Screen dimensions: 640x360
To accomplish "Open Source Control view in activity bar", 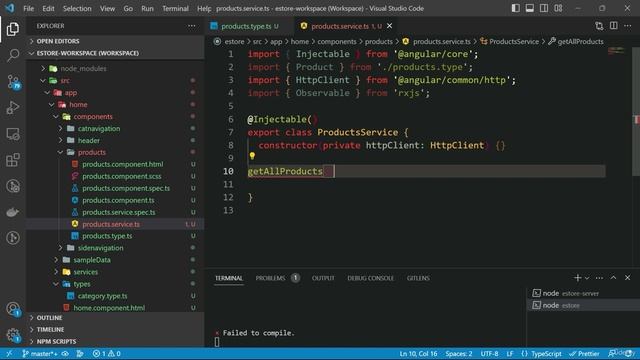I will pyautogui.click(x=13, y=82).
